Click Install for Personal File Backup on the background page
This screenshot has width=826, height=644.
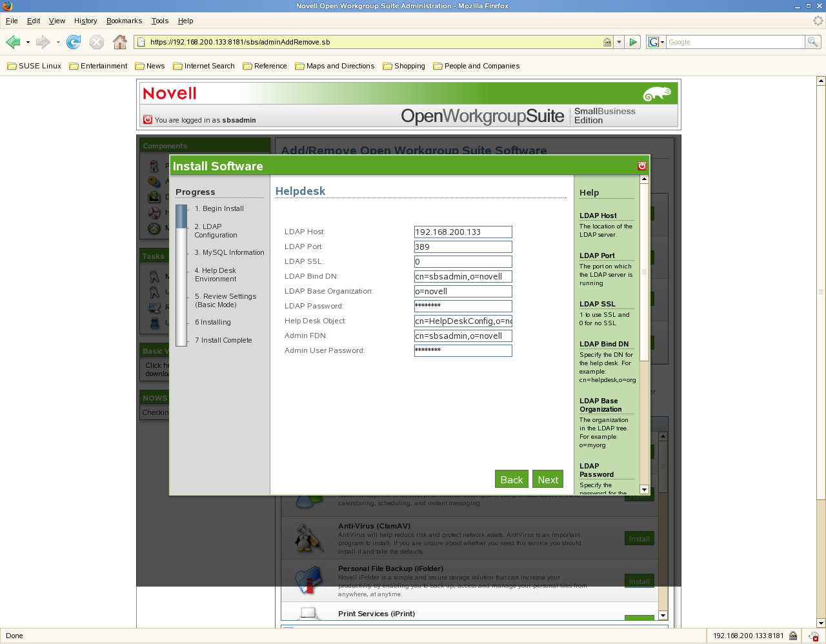[639, 581]
